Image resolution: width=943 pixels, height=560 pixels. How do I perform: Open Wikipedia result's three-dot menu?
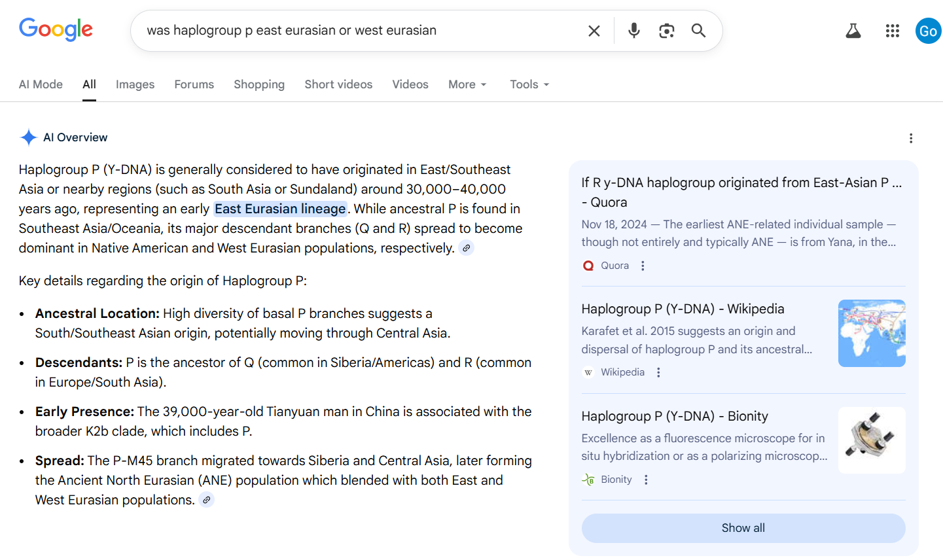(x=658, y=372)
